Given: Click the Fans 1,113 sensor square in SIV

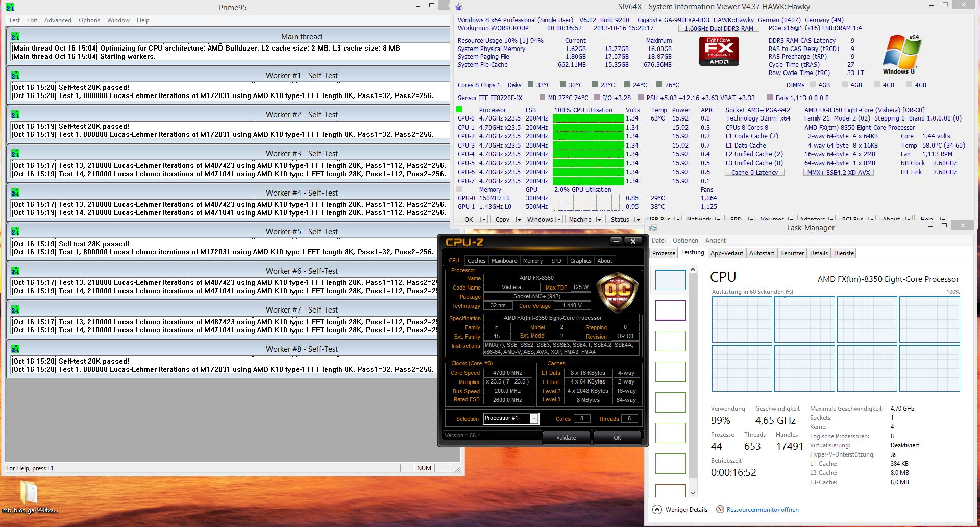Looking at the screenshot, I should [x=769, y=98].
